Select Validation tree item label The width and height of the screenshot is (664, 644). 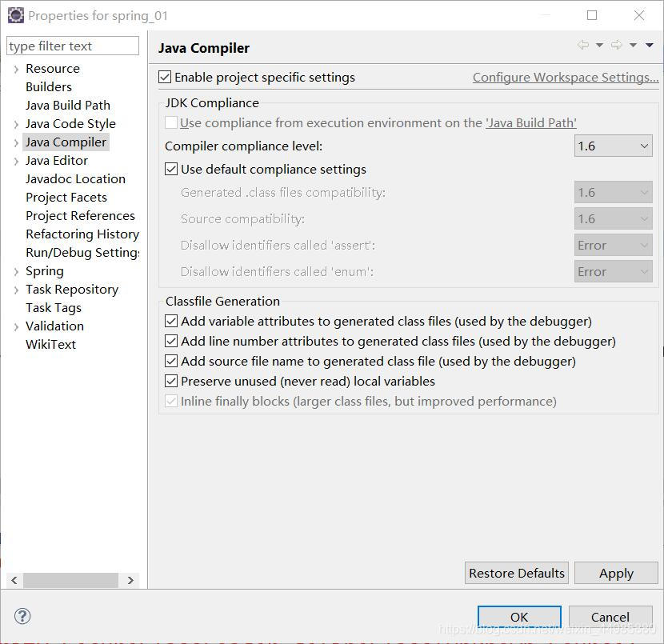click(54, 326)
